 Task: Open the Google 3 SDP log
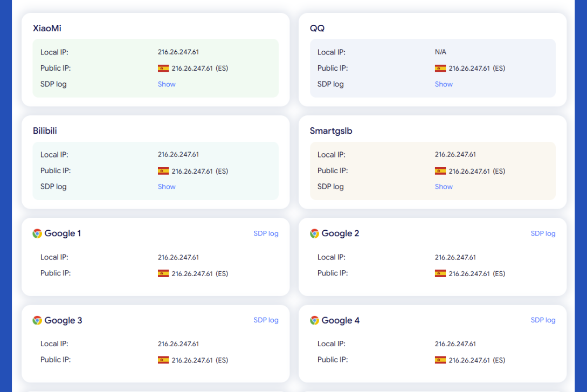tap(266, 320)
